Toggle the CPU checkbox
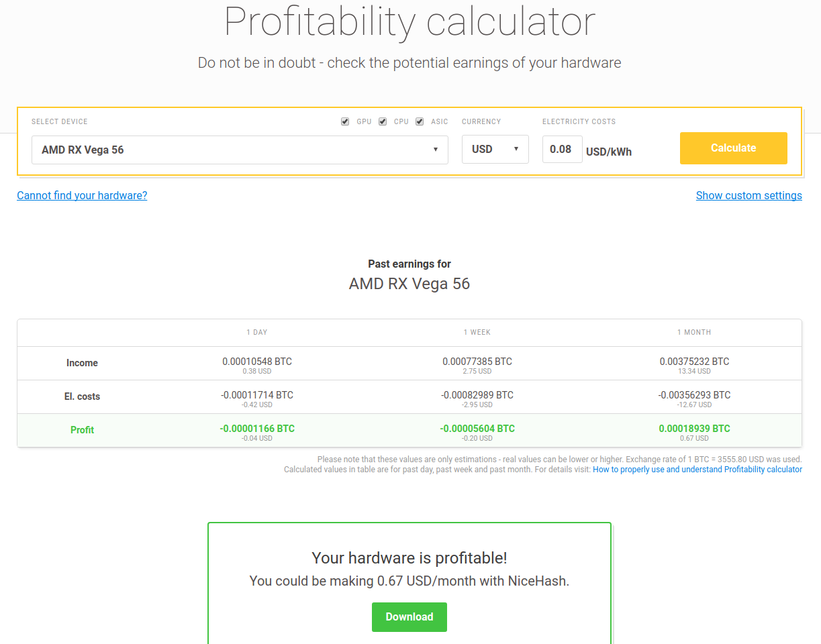Viewport: 821px width, 644px height. (x=383, y=121)
